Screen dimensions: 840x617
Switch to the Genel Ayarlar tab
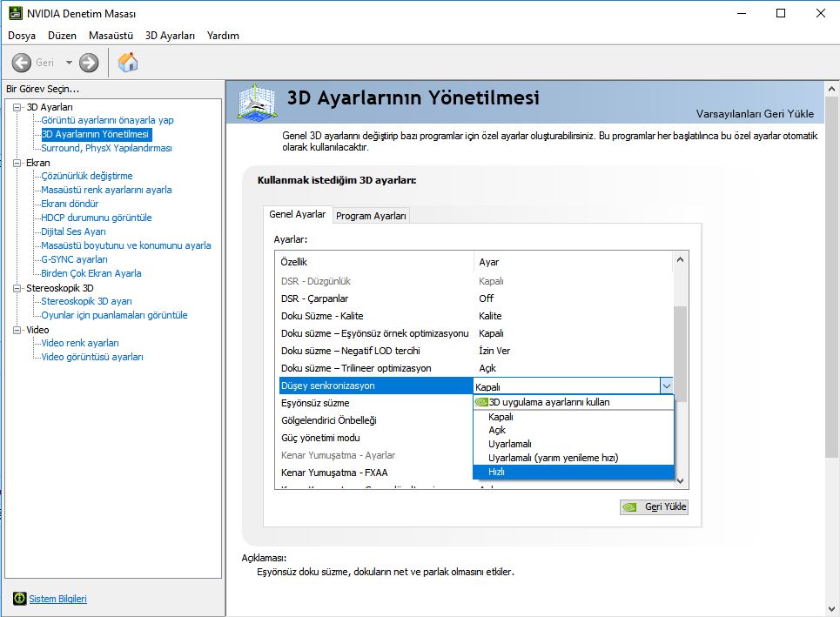pos(298,214)
